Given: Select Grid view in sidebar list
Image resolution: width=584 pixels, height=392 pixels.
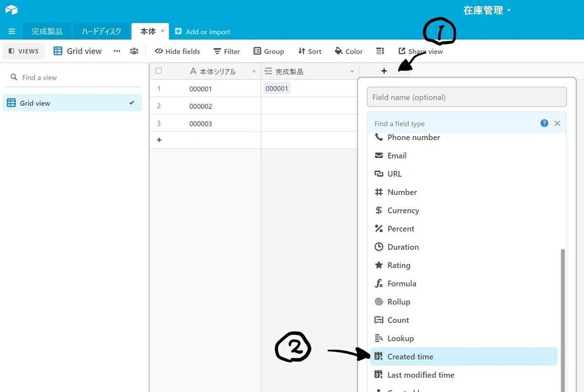Looking at the screenshot, I should [72, 103].
